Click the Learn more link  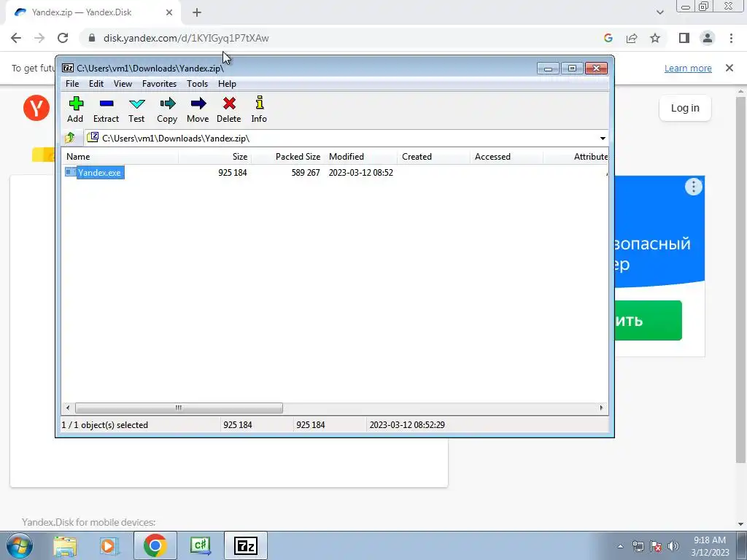pyautogui.click(x=688, y=68)
